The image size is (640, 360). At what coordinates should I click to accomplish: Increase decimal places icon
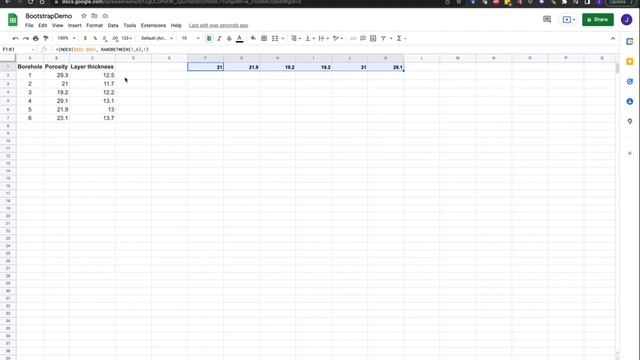(115, 38)
